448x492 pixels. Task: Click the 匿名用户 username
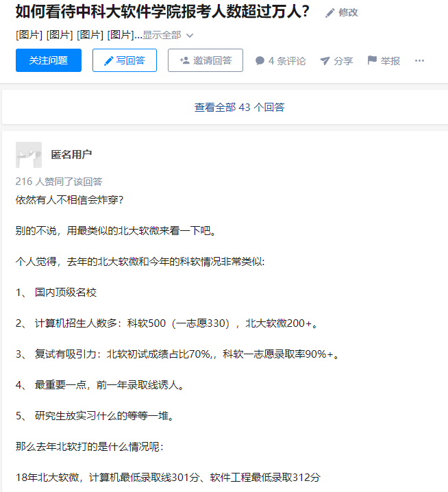click(x=71, y=155)
